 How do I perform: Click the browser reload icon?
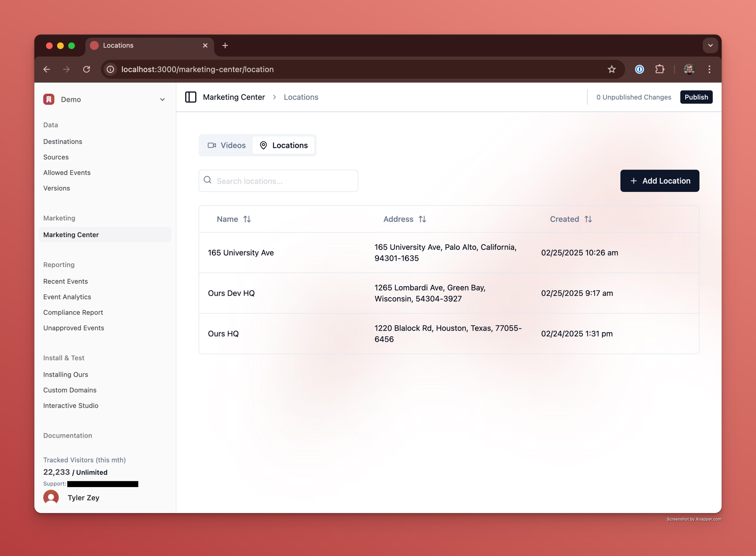tap(86, 69)
